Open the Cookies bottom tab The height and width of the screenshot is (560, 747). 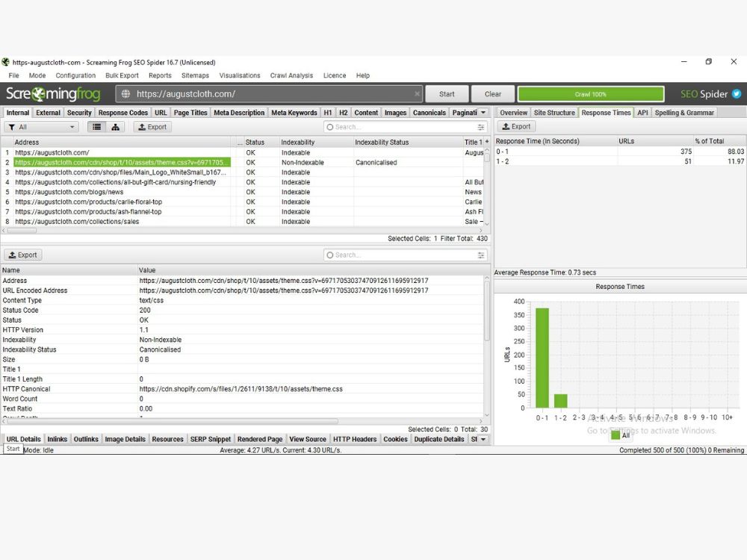395,439
